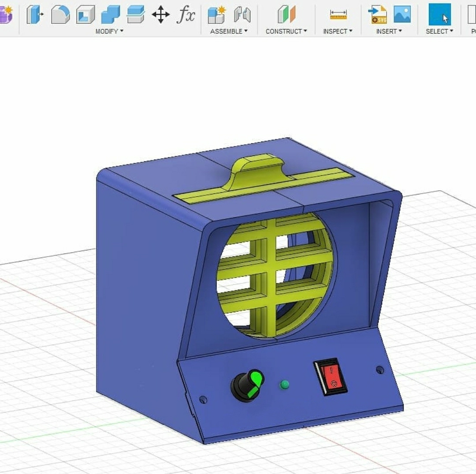The image size is (476, 474).
Task: Click the Offset Plane construct icon
Action: [286, 14]
